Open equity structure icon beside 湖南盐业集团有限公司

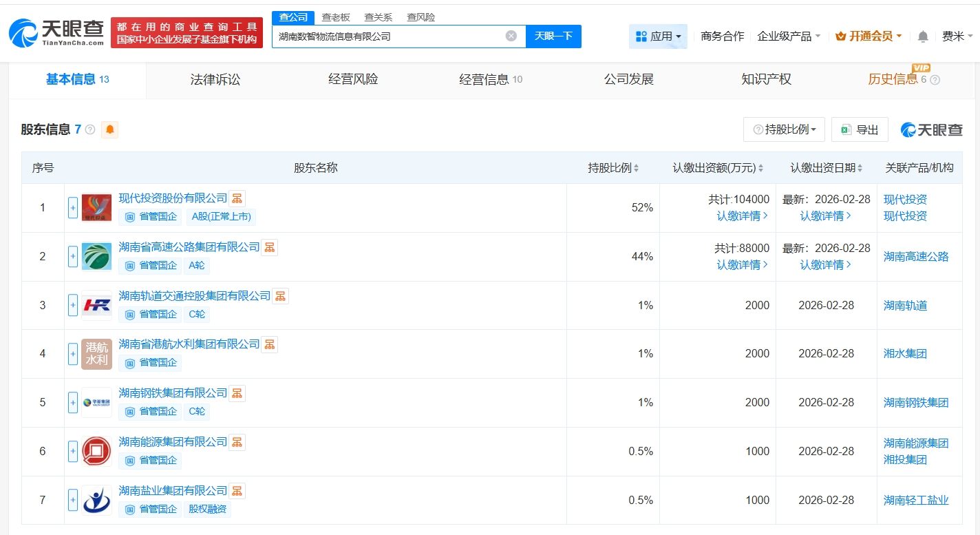pyautogui.click(x=237, y=491)
